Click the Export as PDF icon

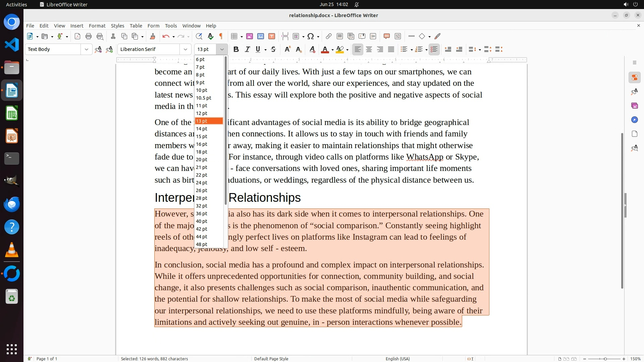(77, 36)
